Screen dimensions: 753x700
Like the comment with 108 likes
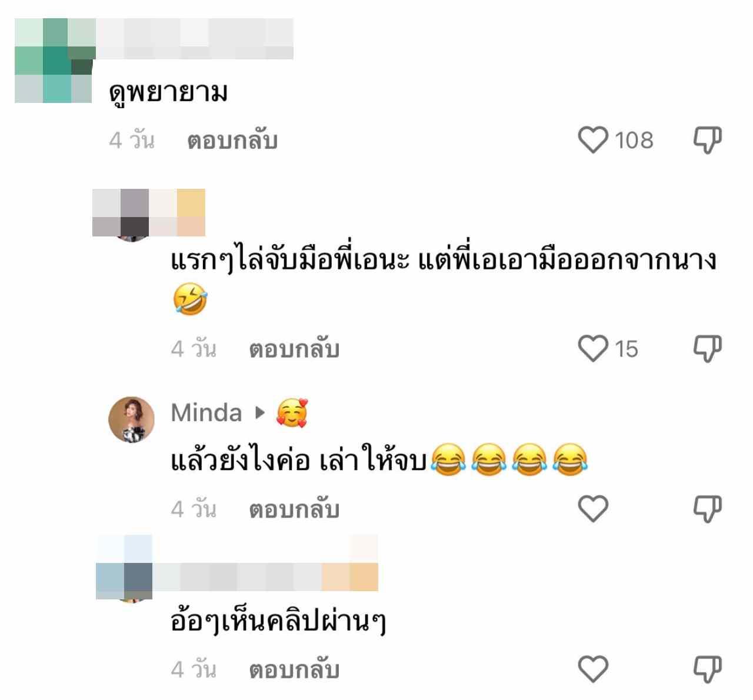click(x=593, y=140)
